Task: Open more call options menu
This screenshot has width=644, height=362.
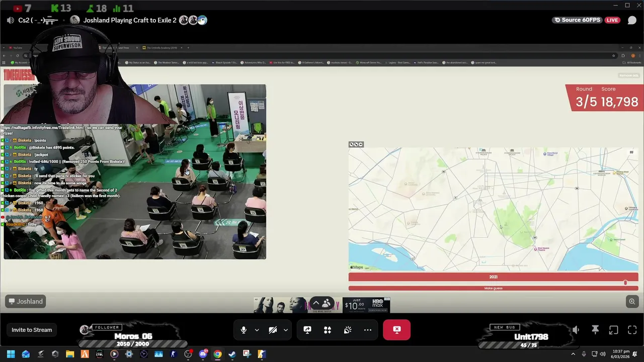Action: point(368,330)
